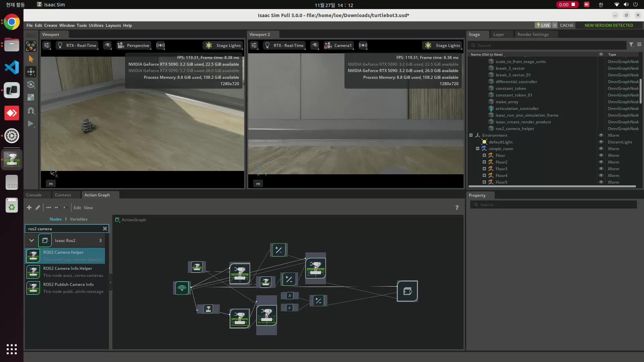Toggle visibility of Floor3
This screenshot has height=362, width=644.
coord(601,169)
